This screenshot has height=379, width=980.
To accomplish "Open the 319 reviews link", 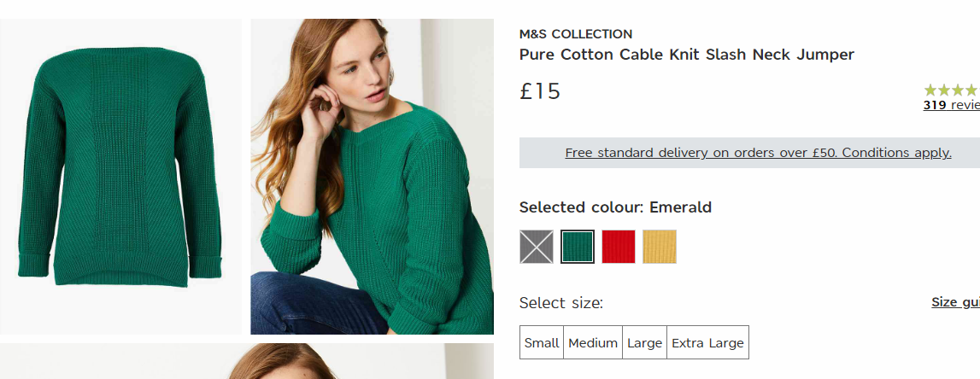I will [951, 106].
